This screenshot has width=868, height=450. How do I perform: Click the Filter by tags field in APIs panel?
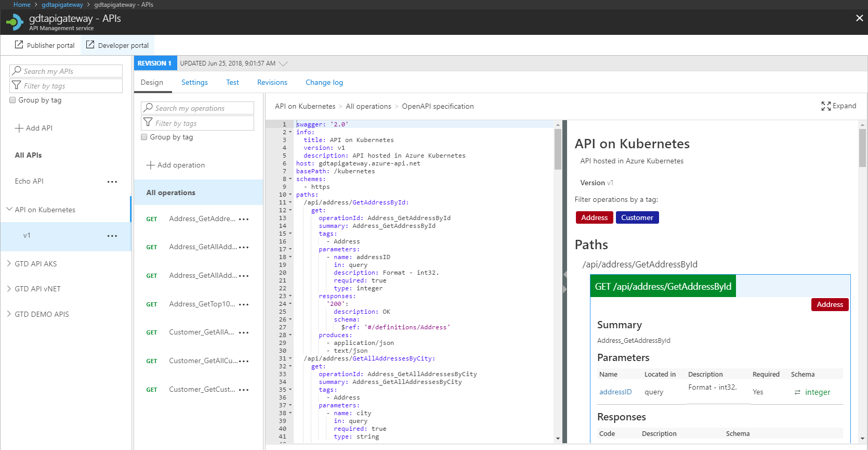click(x=66, y=85)
